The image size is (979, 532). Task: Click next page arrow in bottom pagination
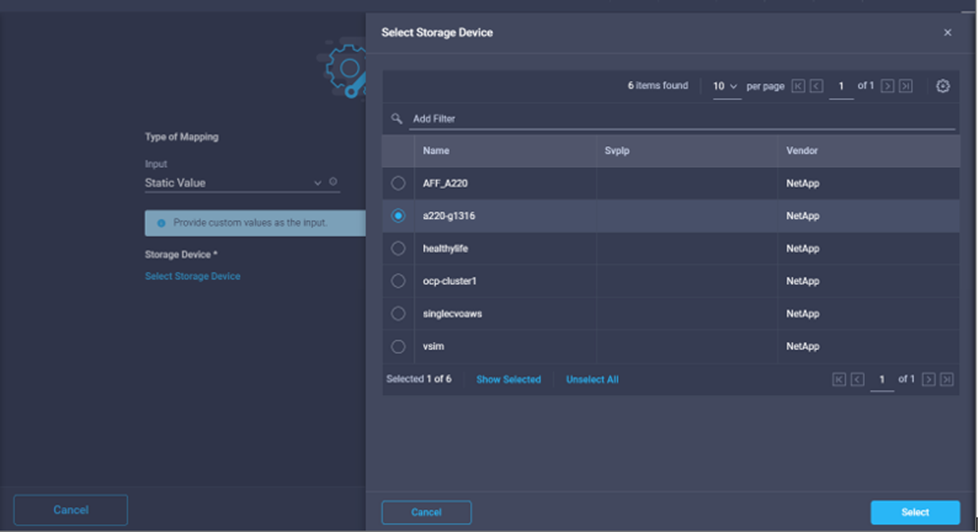click(x=929, y=380)
